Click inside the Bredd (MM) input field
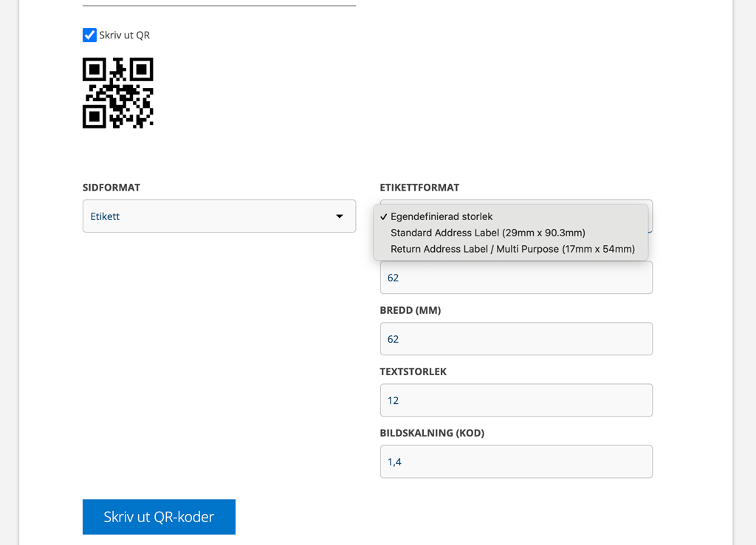Image resolution: width=756 pixels, height=545 pixels. (516, 339)
